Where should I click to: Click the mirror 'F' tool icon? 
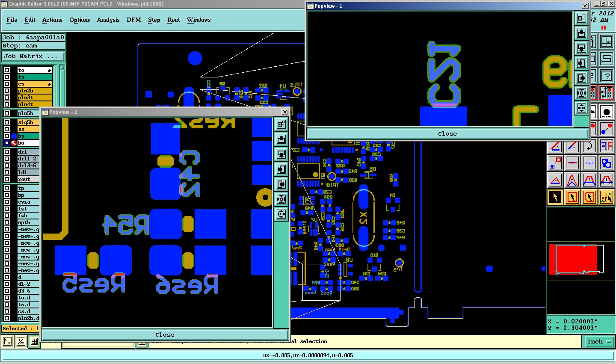tap(607, 146)
